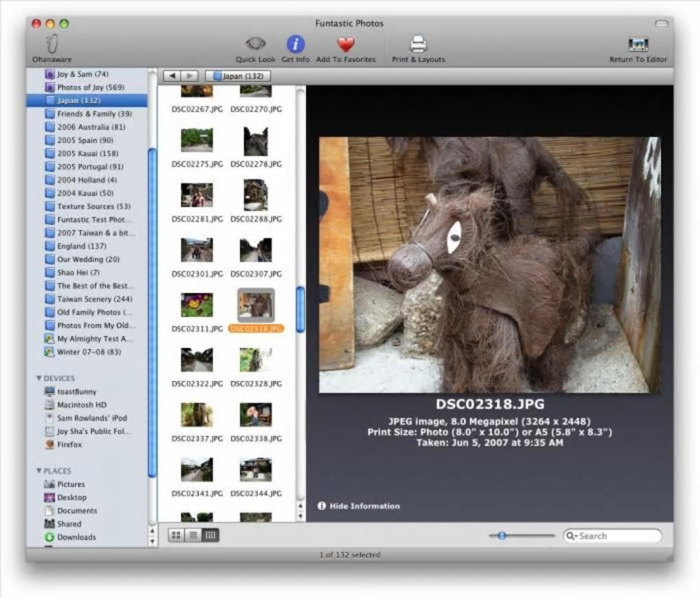
Task: Collapse the PLACES section triangle
Action: point(39,471)
